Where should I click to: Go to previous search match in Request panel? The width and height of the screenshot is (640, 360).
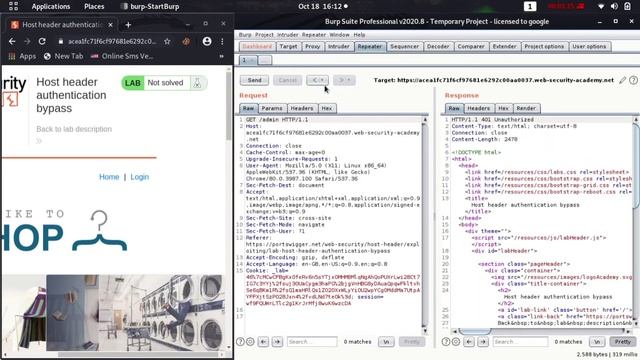tap(264, 342)
